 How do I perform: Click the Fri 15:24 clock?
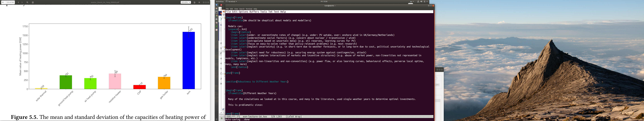(324, 1)
